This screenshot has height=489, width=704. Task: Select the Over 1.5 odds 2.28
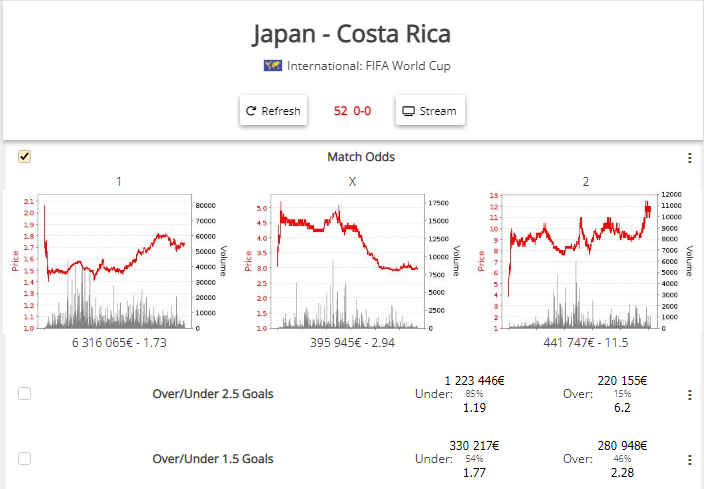tap(622, 473)
